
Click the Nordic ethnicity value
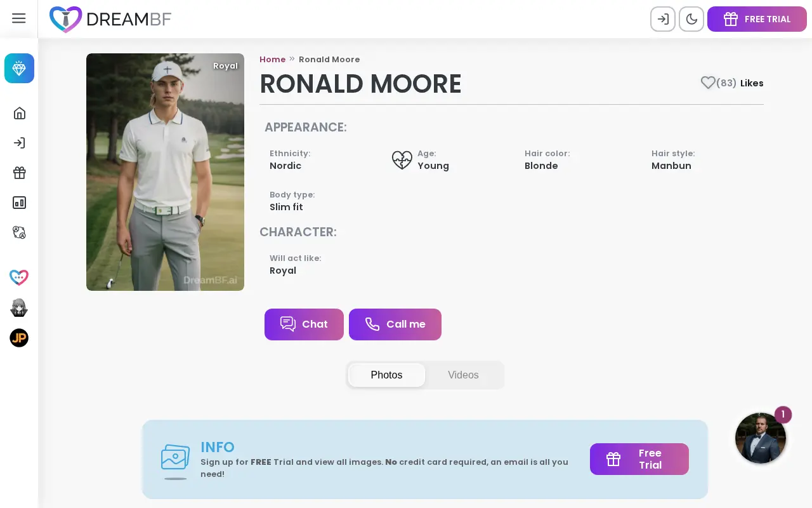point(285,166)
